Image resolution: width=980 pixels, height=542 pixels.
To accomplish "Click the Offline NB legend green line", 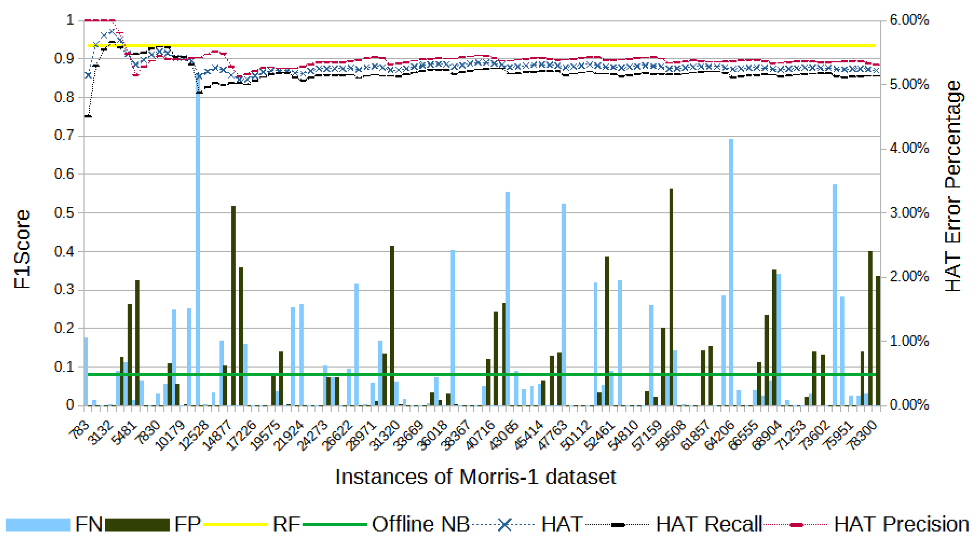I will [335, 525].
